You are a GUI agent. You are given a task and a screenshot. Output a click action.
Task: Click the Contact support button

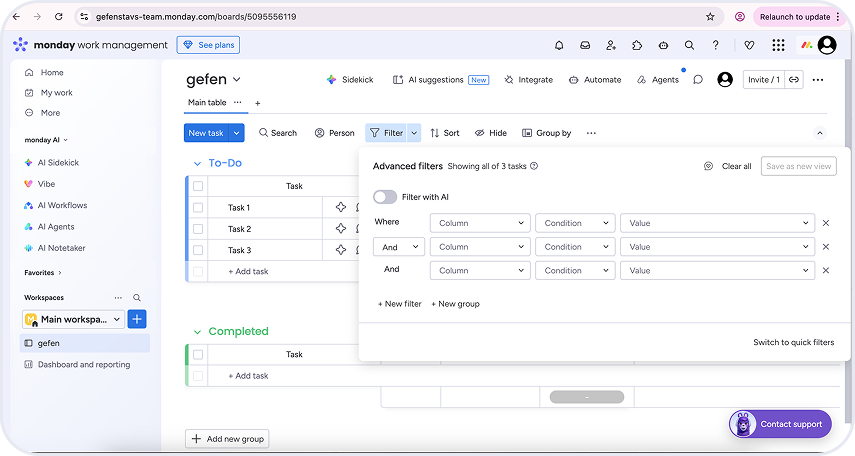tap(780, 424)
